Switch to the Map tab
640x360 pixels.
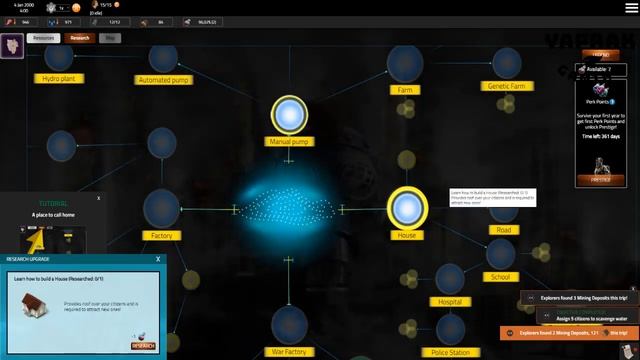pos(110,38)
